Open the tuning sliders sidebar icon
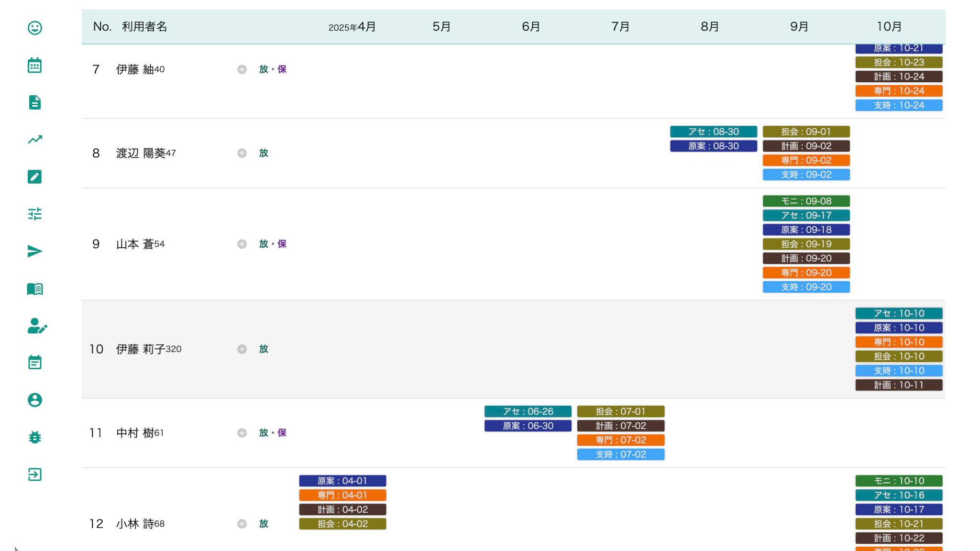This screenshot has width=980, height=551. [x=34, y=214]
